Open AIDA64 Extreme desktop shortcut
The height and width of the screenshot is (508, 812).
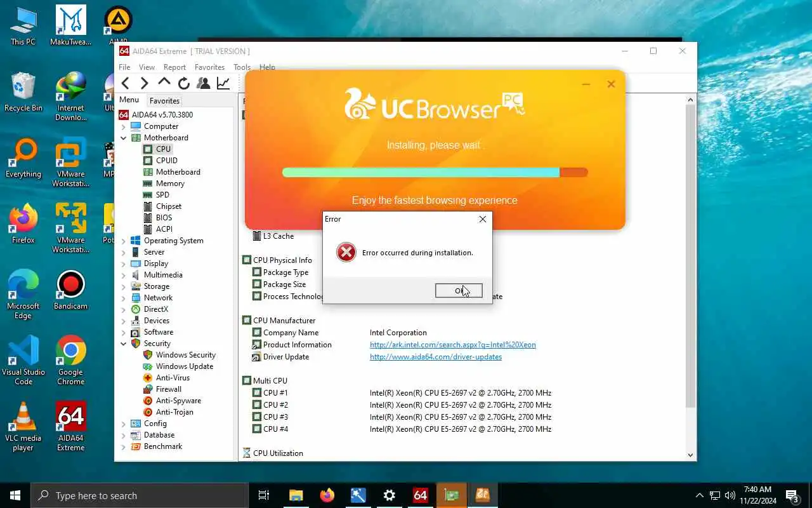click(70, 427)
